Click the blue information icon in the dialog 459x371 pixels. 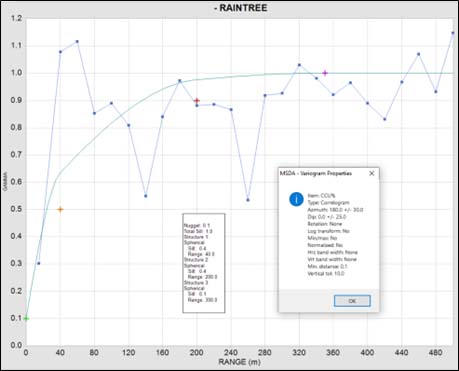296,199
